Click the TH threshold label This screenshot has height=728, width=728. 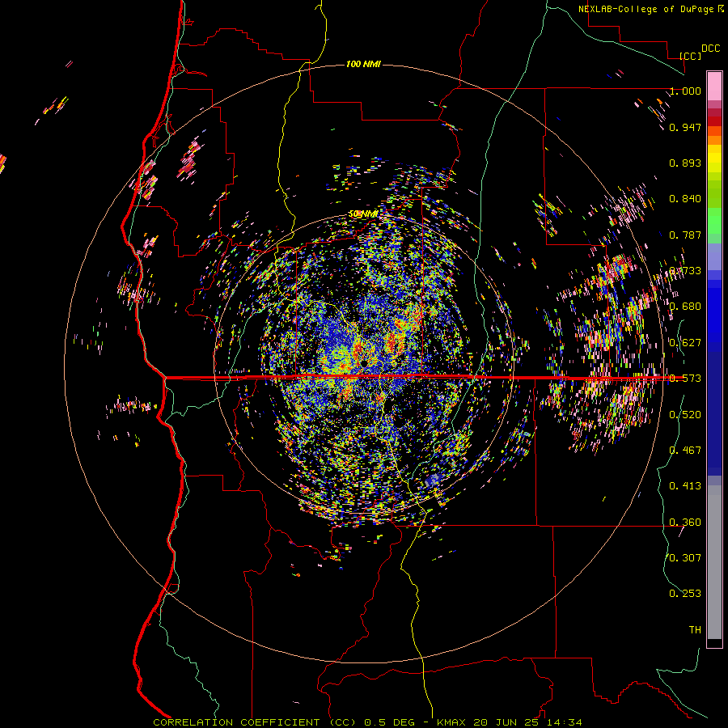click(695, 630)
